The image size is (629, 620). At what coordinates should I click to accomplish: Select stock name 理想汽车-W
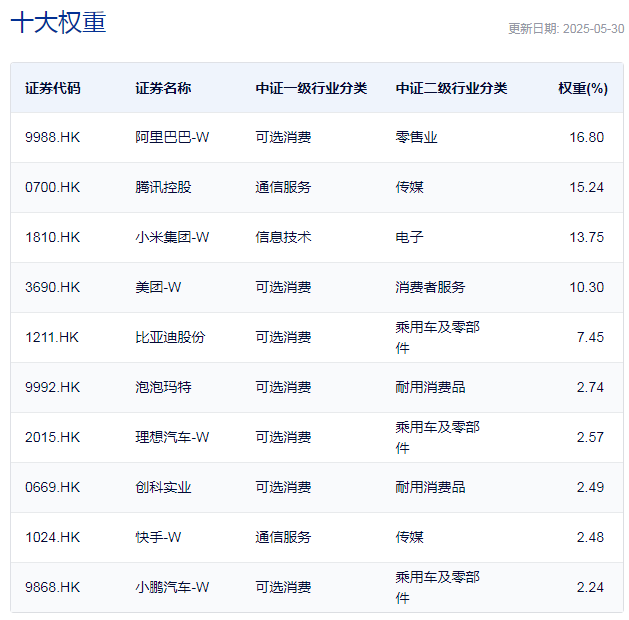(x=172, y=437)
